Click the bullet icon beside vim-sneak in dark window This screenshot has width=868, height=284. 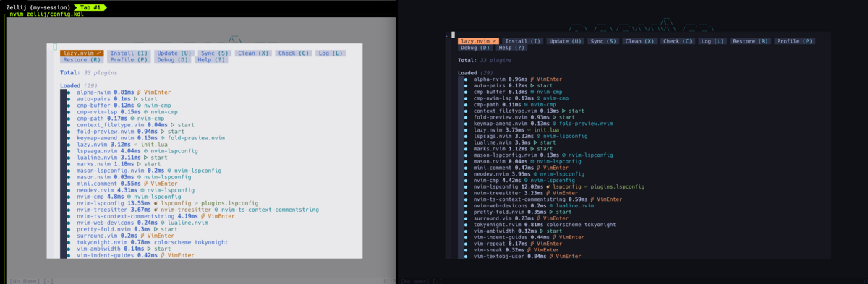click(x=467, y=249)
